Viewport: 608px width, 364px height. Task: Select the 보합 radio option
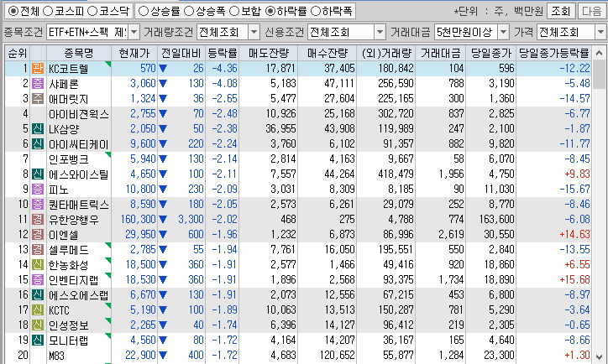pyautogui.click(x=234, y=11)
